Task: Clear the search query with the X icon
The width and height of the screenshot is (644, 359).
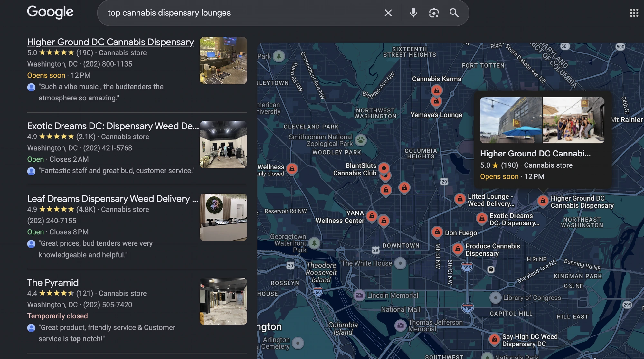Action: [388, 13]
